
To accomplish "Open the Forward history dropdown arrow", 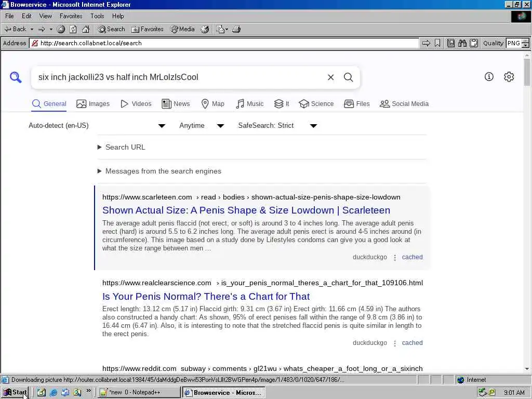I will pos(51,29).
